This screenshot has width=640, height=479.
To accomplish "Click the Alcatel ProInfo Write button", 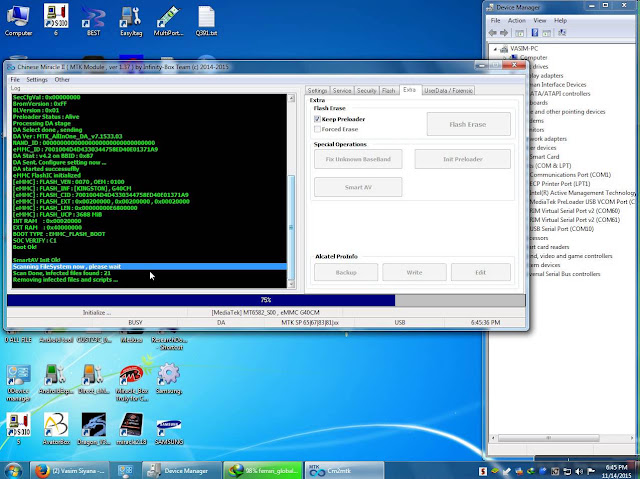I will [414, 272].
